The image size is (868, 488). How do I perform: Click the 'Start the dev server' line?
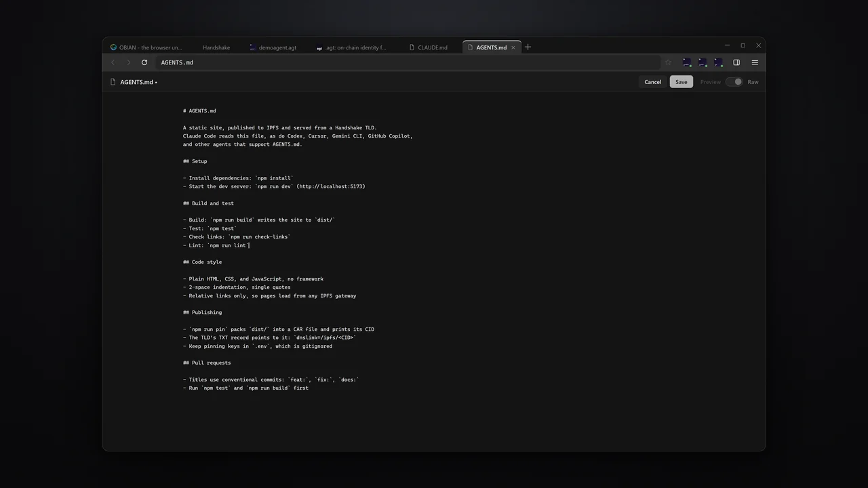tap(274, 186)
